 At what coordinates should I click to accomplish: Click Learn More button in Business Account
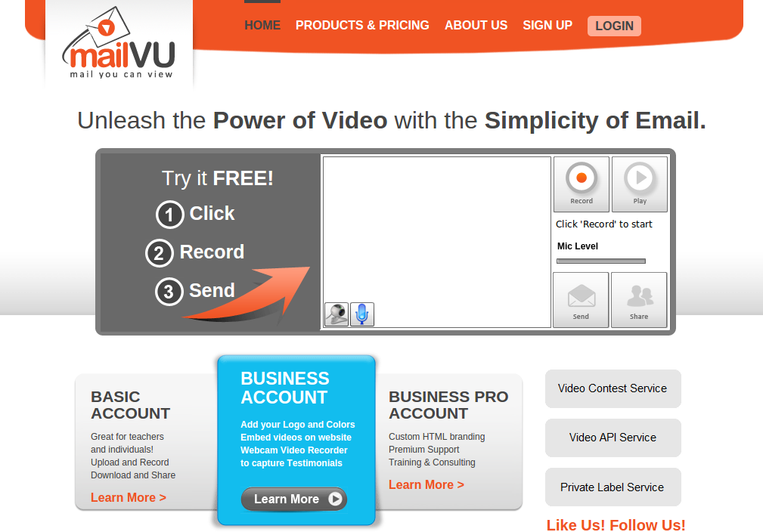294,499
